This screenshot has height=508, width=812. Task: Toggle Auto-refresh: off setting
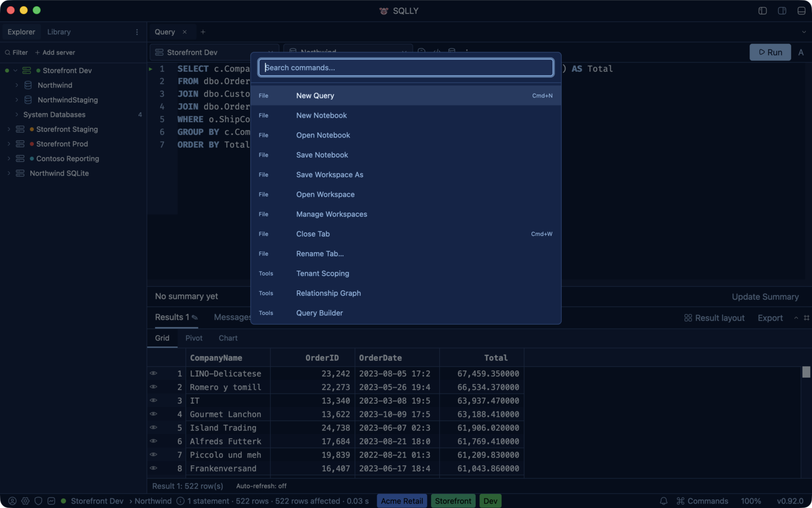coord(261,486)
